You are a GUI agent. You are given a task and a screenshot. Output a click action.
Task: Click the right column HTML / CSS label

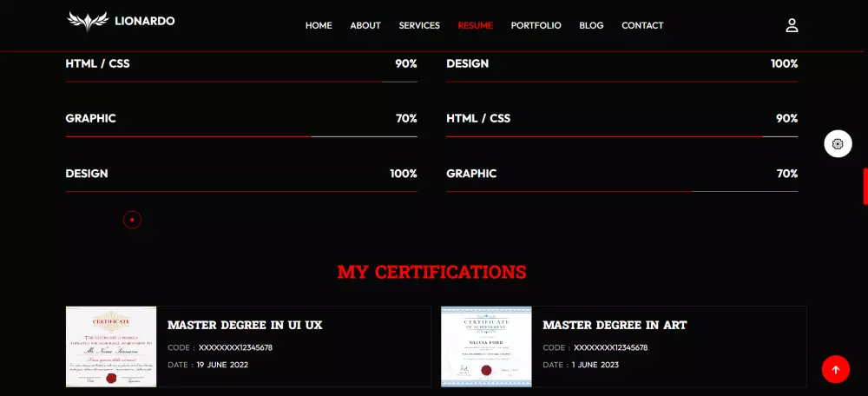pos(478,118)
